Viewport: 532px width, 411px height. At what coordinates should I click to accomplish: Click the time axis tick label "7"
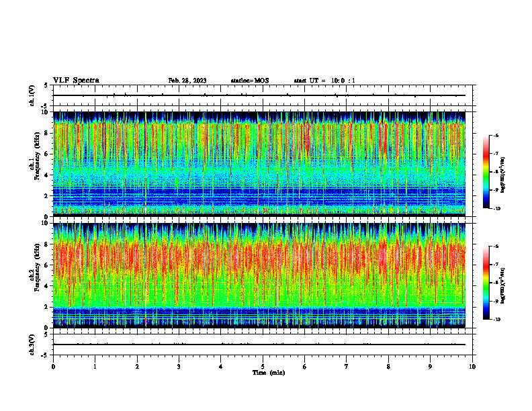[x=347, y=367]
